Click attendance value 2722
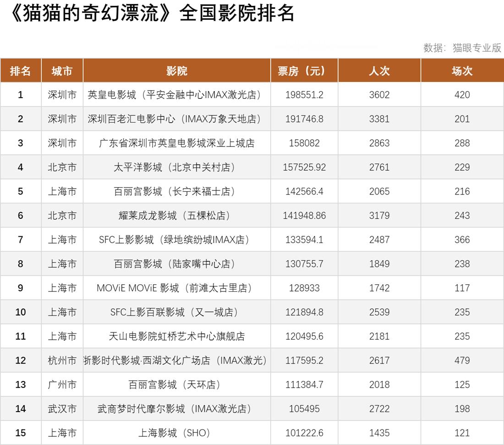Viewport: 504px width, 445px height. (379, 409)
